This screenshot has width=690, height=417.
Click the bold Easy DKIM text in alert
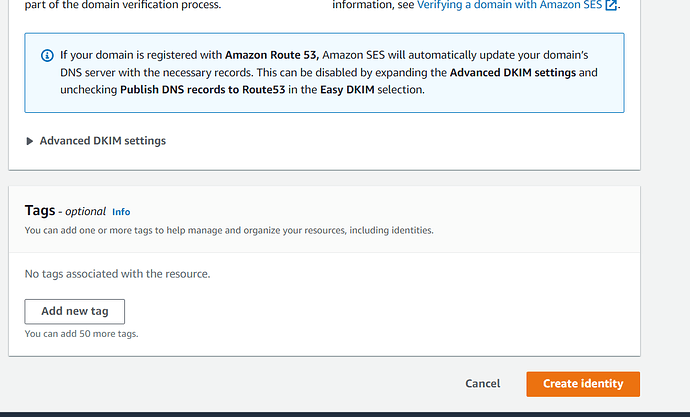[347, 90]
